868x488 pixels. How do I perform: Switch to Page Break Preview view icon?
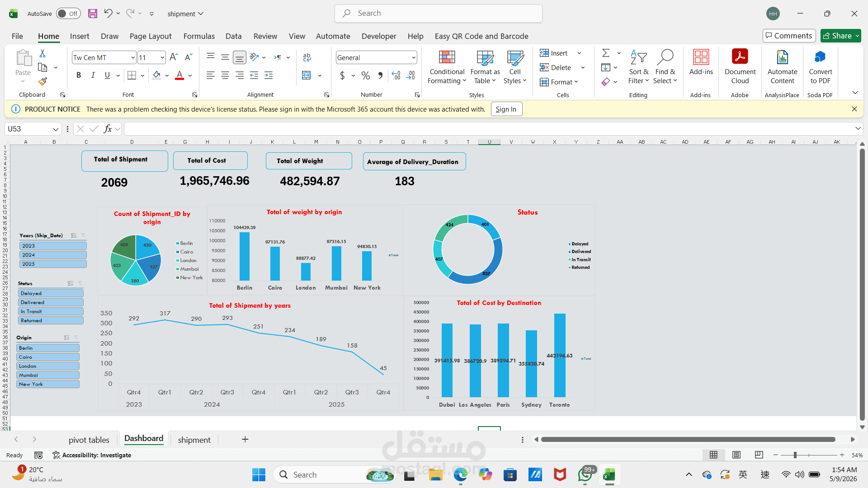click(x=759, y=455)
